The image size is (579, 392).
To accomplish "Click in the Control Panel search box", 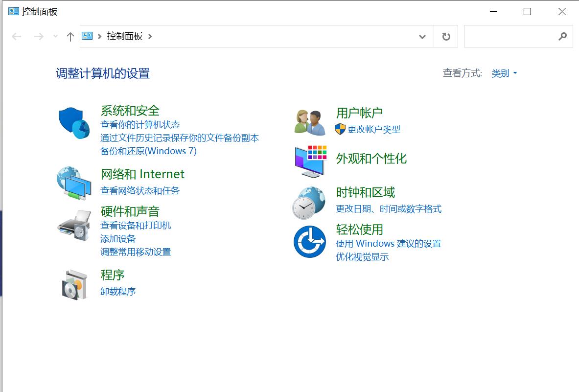I will 509,37.
